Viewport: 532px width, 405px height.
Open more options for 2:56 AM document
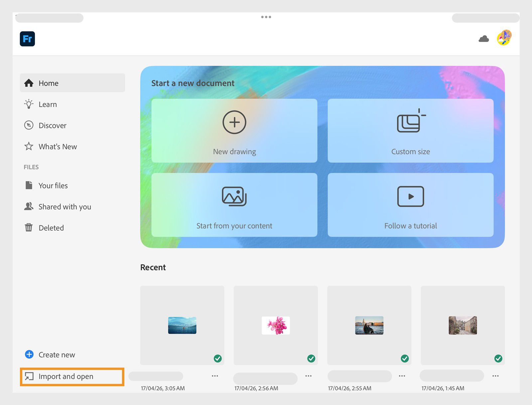[x=309, y=376]
